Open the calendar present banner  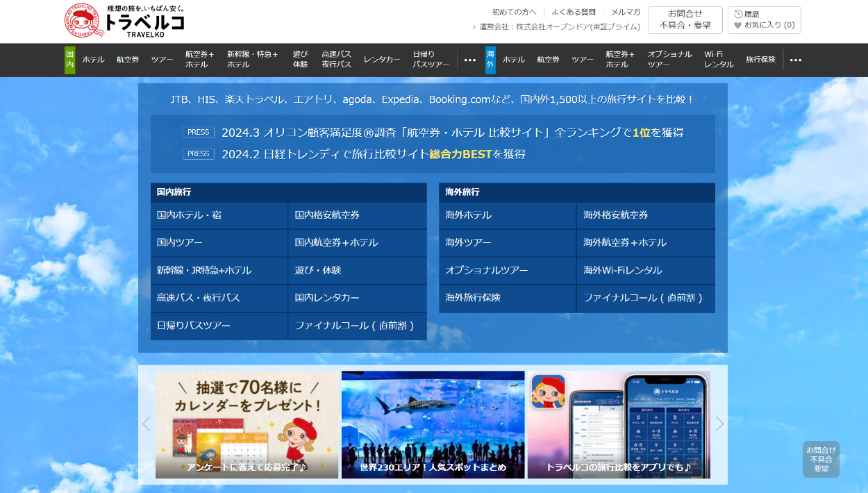coord(247,424)
